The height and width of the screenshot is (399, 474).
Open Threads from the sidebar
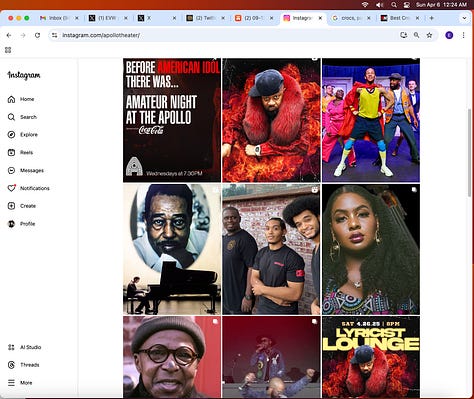tap(23, 365)
